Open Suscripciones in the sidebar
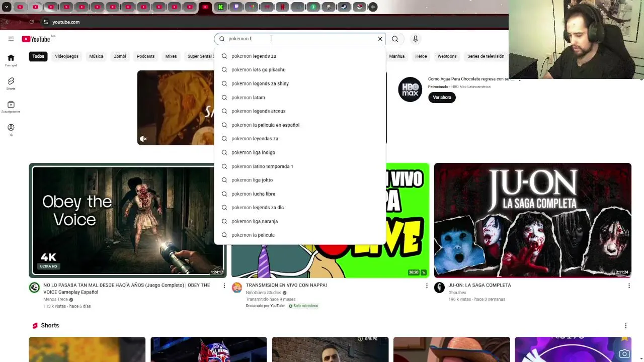Image resolution: width=644 pixels, height=362 pixels. [11, 107]
